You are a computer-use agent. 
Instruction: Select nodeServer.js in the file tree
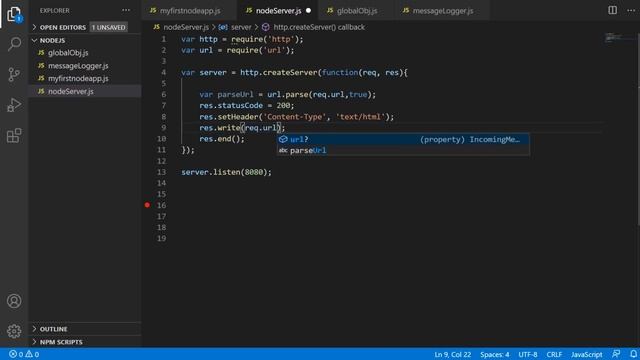pyautogui.click(x=85, y=91)
